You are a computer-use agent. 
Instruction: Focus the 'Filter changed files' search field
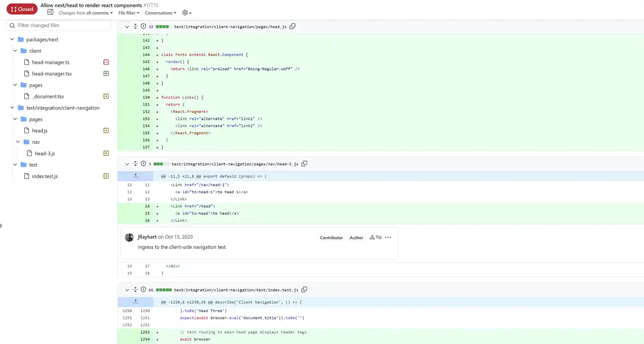click(60, 25)
